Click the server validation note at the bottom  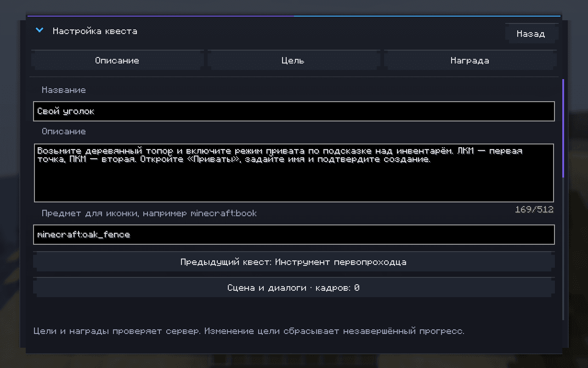tap(249, 331)
